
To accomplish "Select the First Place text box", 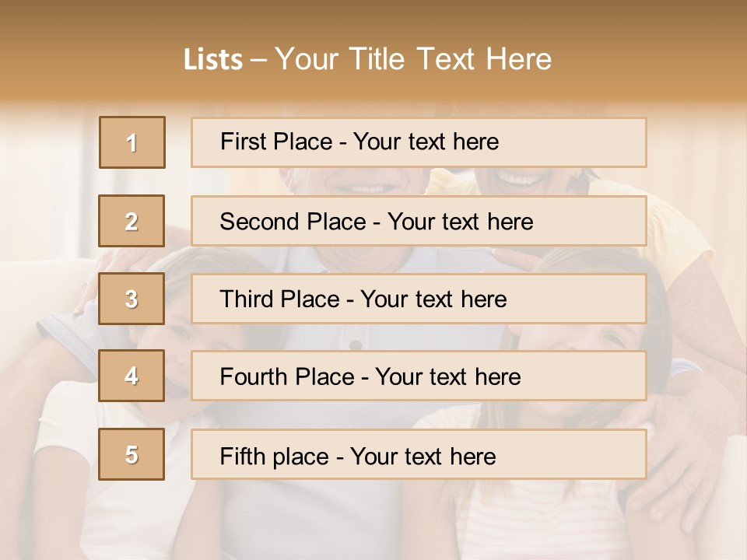I will (419, 142).
